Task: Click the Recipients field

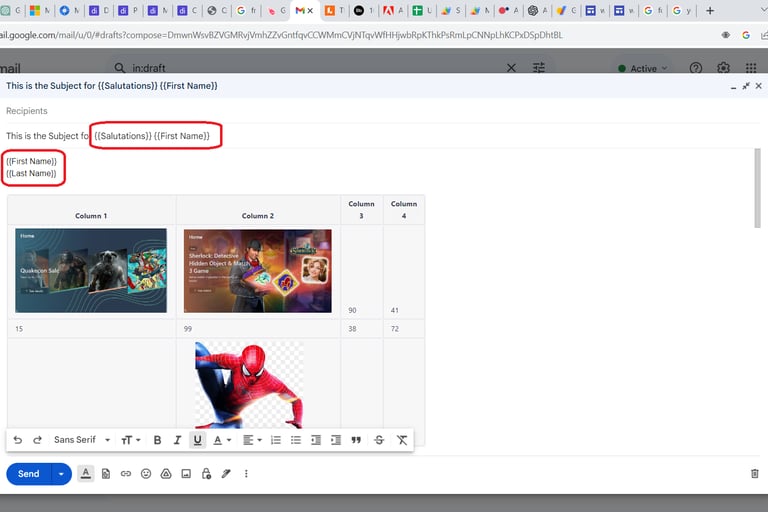Action: 382,111
